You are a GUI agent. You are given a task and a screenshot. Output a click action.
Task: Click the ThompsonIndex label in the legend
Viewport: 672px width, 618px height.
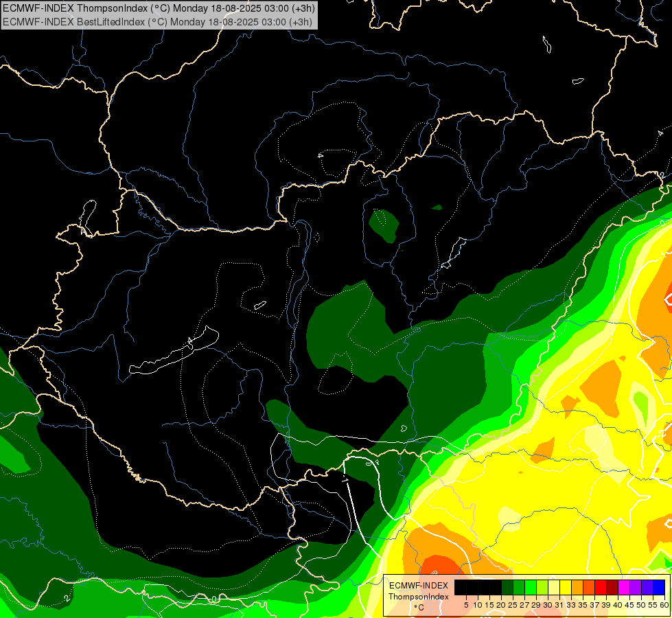[418, 597]
